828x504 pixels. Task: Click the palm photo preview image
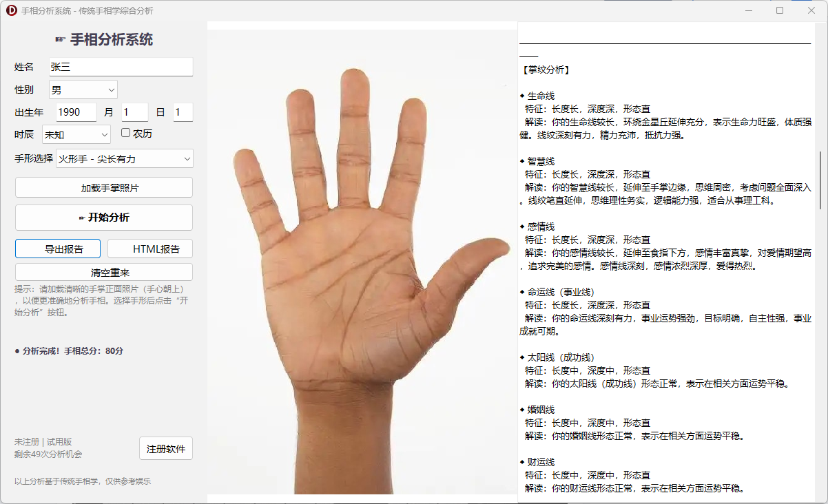click(x=362, y=258)
